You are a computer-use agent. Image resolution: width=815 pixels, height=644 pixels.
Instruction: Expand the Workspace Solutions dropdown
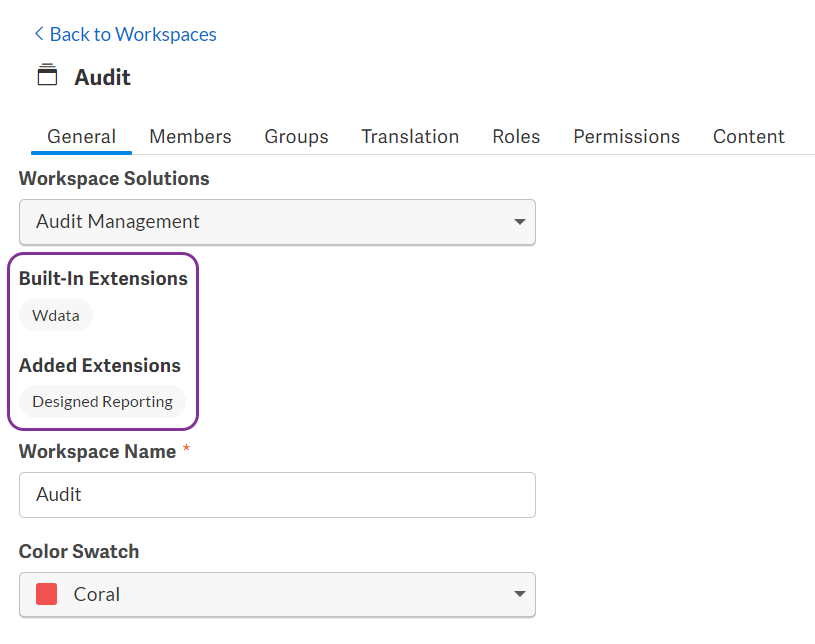pyautogui.click(x=278, y=222)
